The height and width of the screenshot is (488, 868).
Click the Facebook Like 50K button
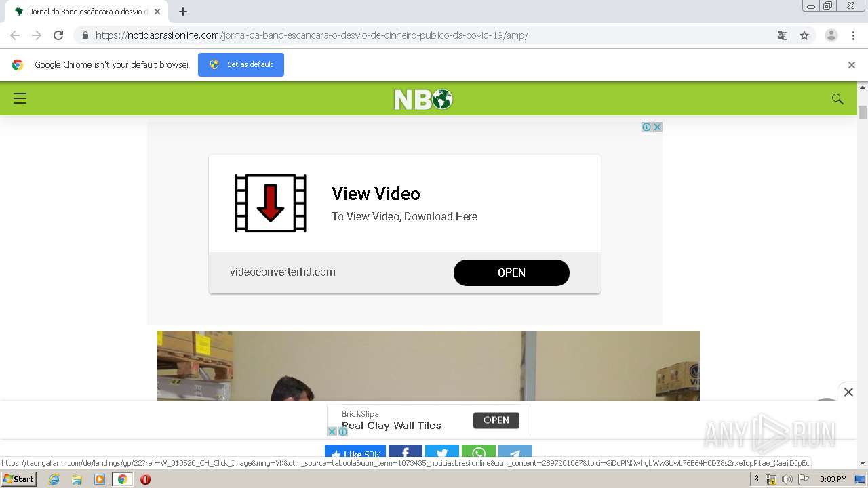point(355,453)
